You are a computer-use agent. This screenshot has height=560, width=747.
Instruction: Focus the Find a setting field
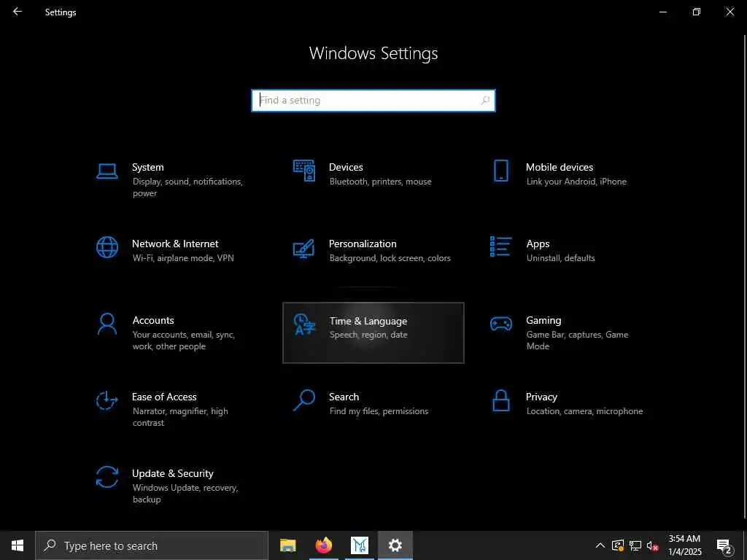pyautogui.click(x=373, y=101)
